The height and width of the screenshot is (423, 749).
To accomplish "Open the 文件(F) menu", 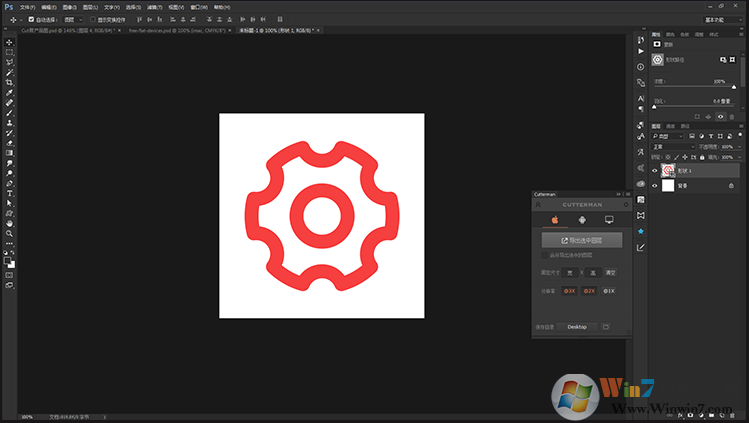I will pos(27,6).
